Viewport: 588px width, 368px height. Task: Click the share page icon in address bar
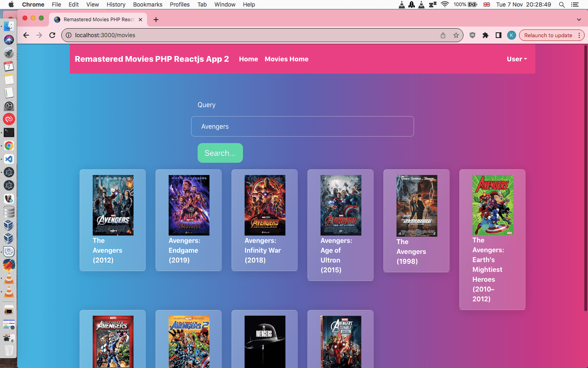pos(443,35)
